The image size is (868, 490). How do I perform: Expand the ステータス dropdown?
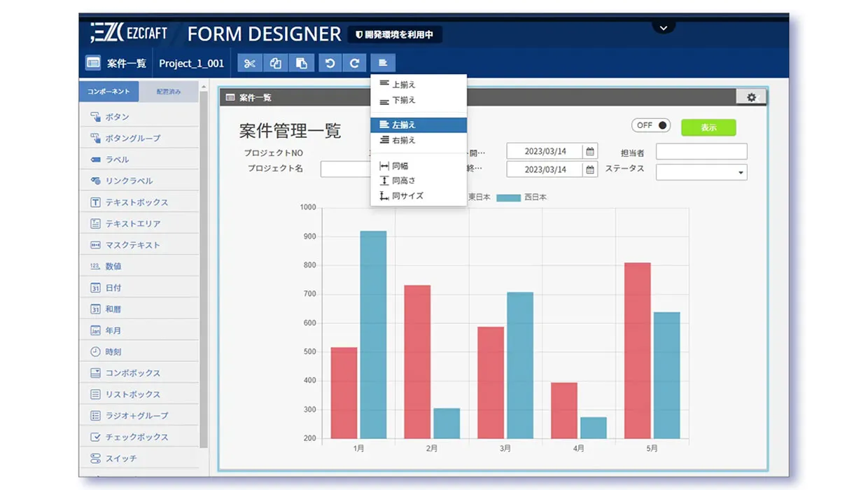pos(741,173)
